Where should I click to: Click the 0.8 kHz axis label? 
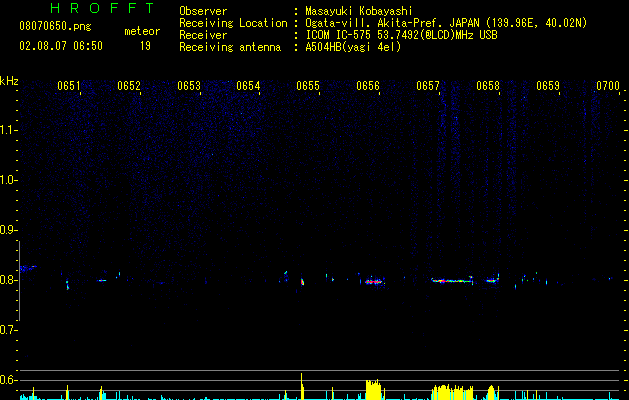pos(9,280)
